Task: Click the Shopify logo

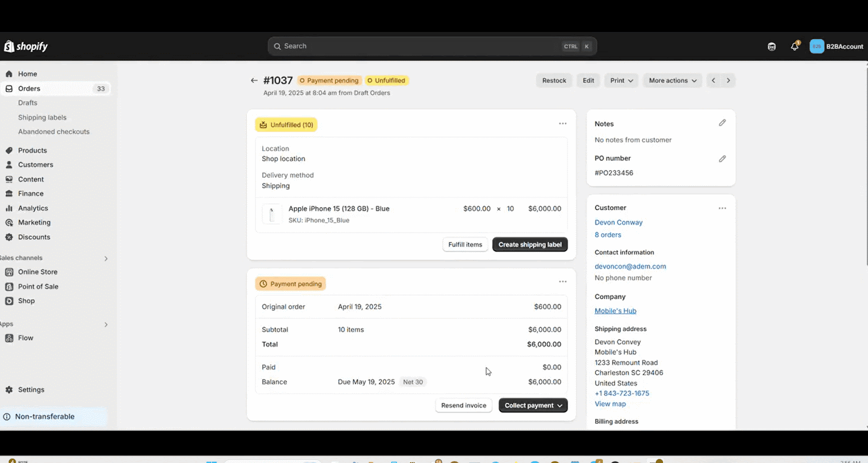Action: pos(26,47)
